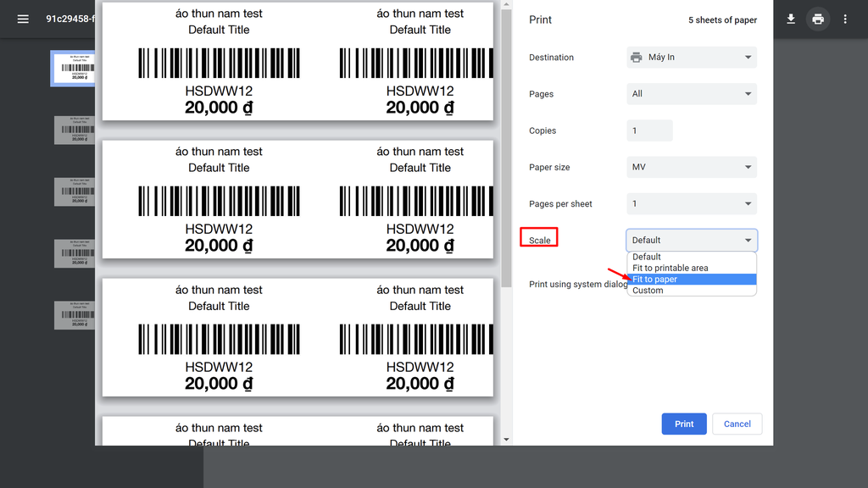
Task: Click the blue Print button
Action: point(684,424)
